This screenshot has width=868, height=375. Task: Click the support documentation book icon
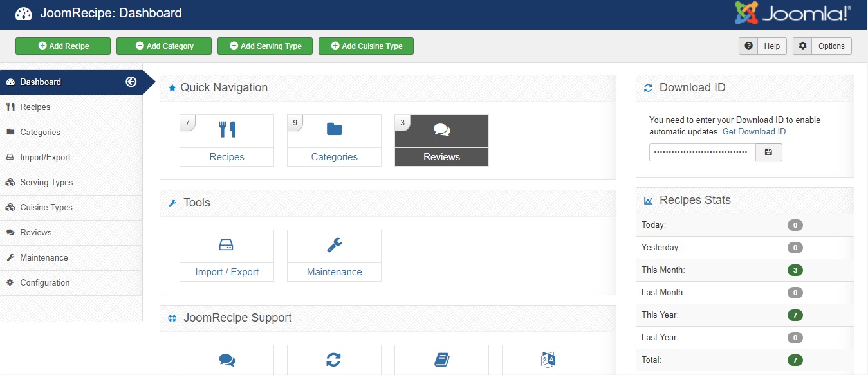[441, 360]
